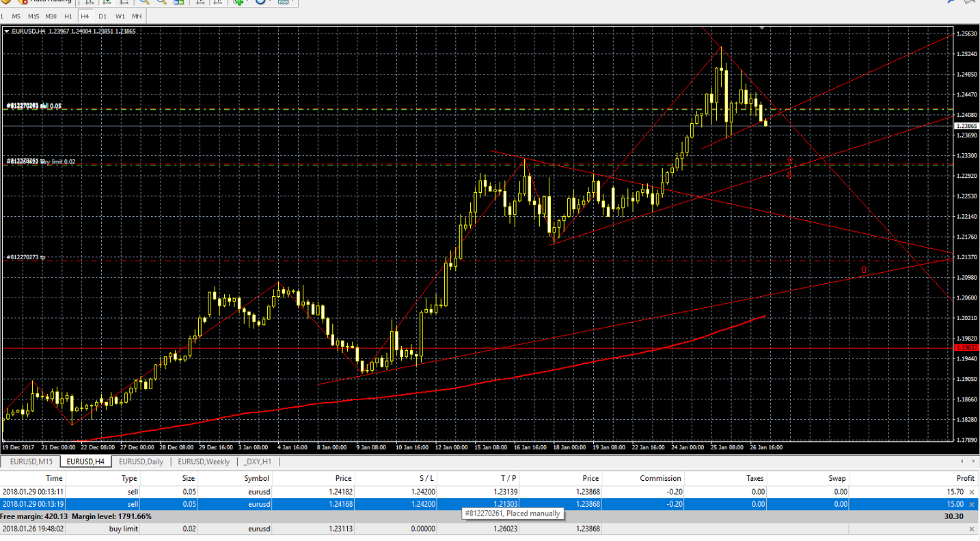Switch chart to MN monthly timeframe
Viewport: 980px width, 541px height.
pos(137,16)
